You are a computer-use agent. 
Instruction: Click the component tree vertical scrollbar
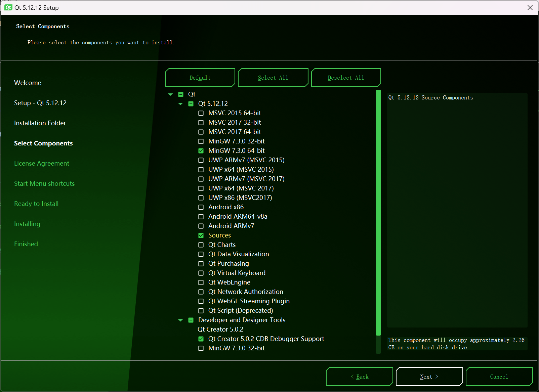[x=378, y=213]
